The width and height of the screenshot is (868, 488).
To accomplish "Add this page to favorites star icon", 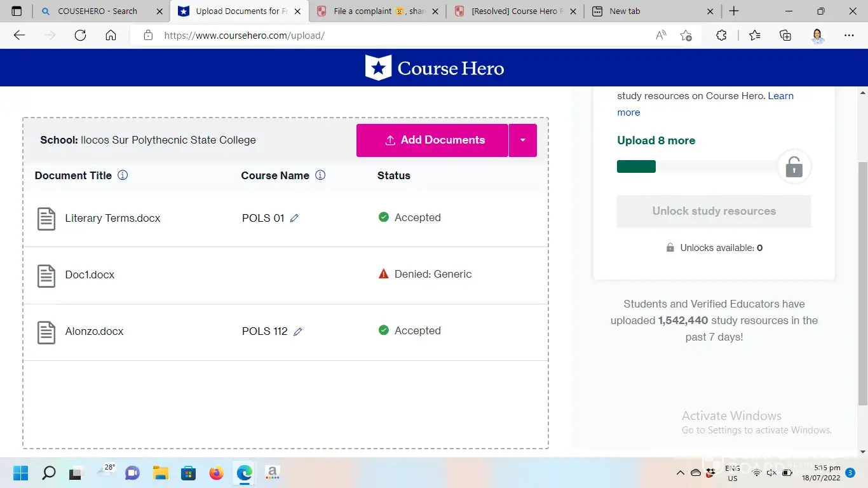I will click(686, 36).
